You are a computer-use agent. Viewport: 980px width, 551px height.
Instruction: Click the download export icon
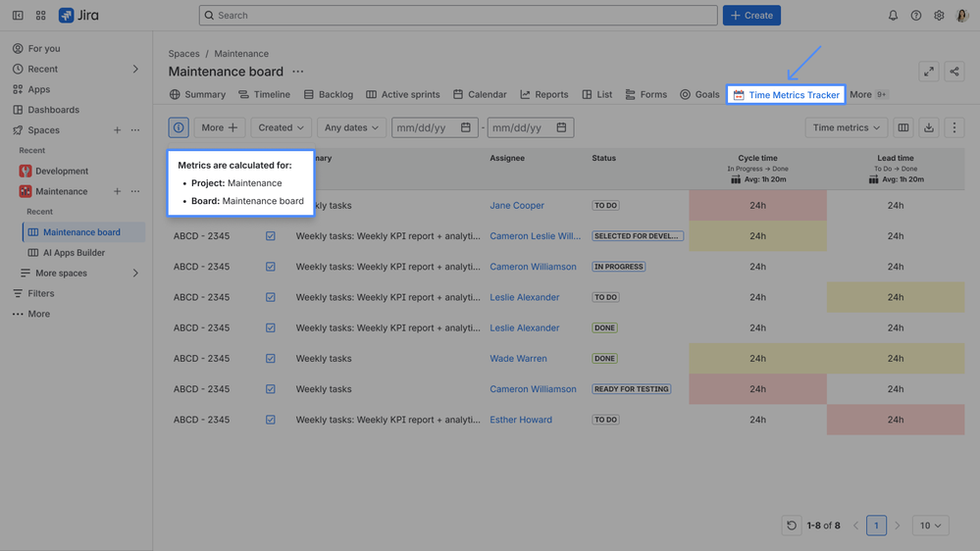[929, 127]
